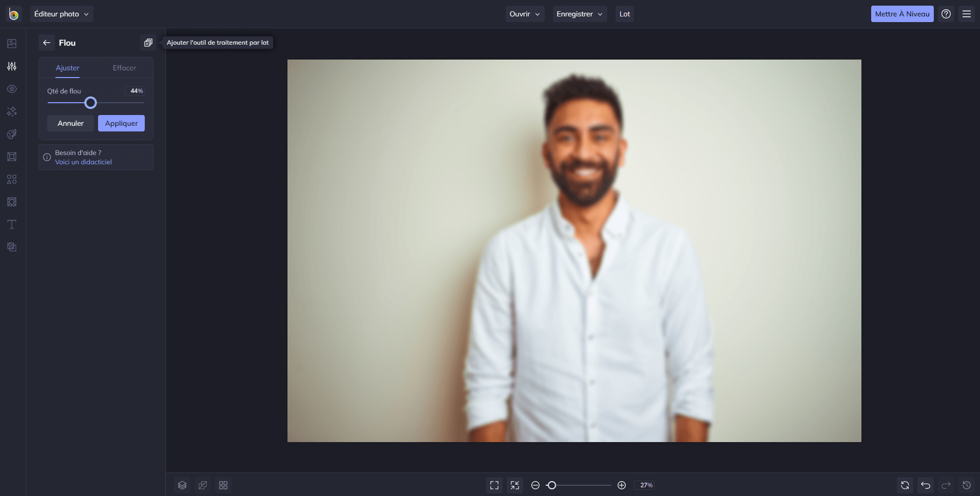The image size is (980, 496).
Task: Click the Qté de flou slider handle
Action: 90,103
